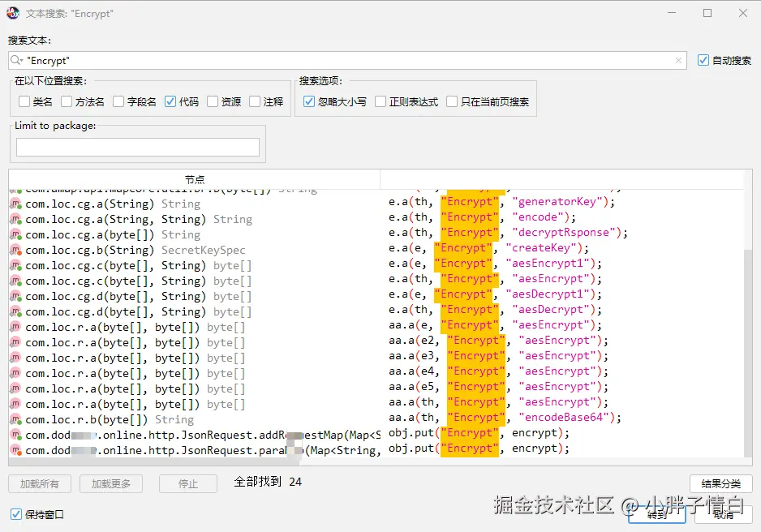
Task: Focus the 搜索文本 search text field
Action: click(x=347, y=60)
